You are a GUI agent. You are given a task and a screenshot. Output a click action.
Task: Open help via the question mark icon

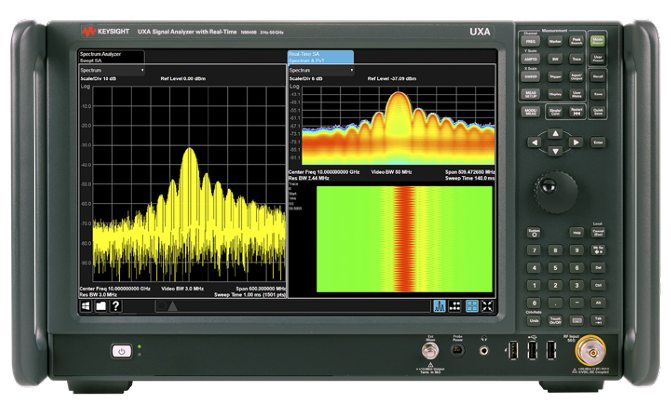(x=116, y=306)
